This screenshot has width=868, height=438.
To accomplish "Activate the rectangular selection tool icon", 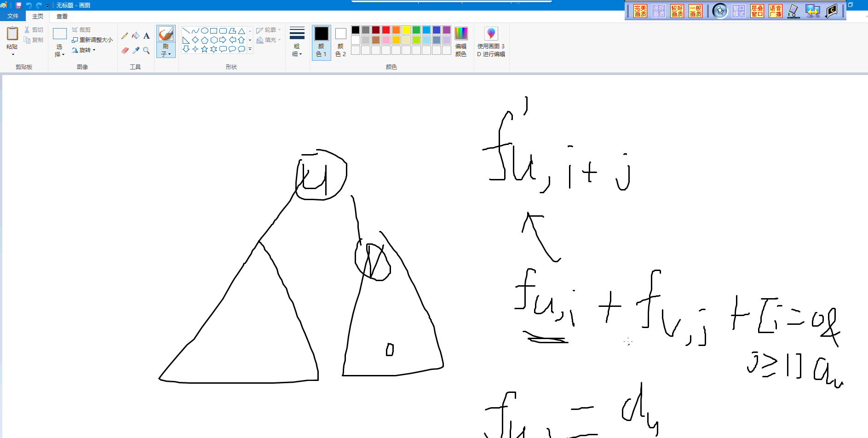I will click(60, 34).
